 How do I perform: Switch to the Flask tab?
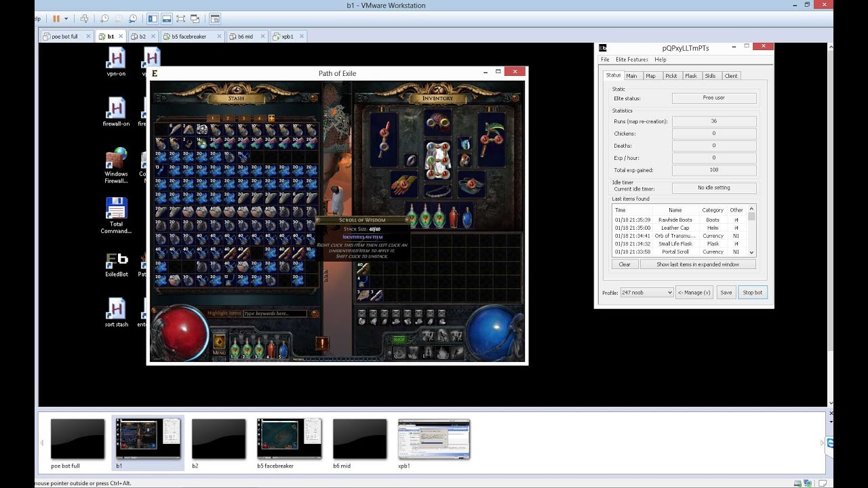coord(691,76)
